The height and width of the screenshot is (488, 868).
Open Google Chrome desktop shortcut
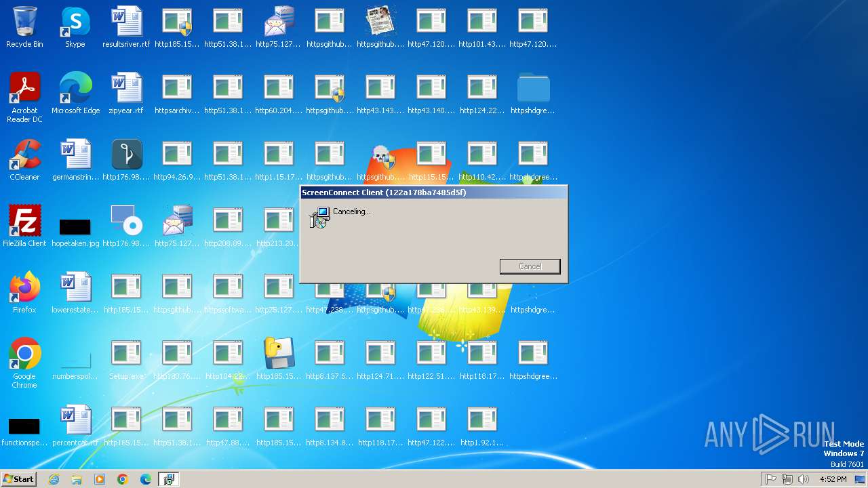[24, 363]
